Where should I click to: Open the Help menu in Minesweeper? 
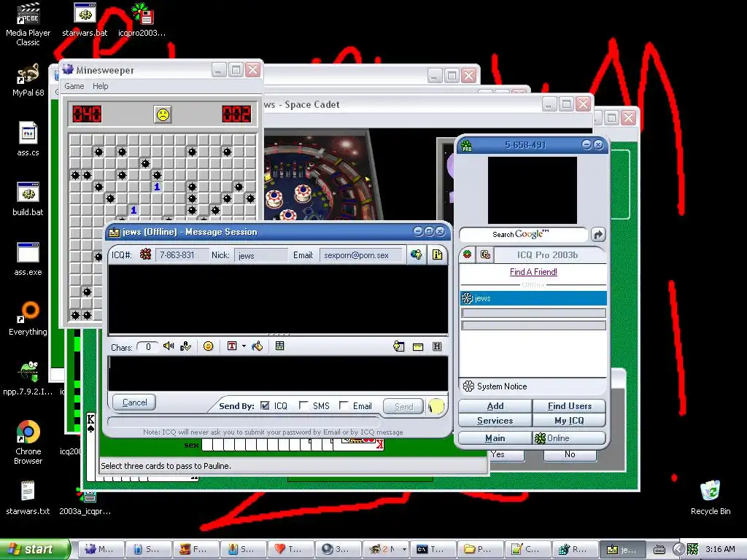(x=100, y=86)
